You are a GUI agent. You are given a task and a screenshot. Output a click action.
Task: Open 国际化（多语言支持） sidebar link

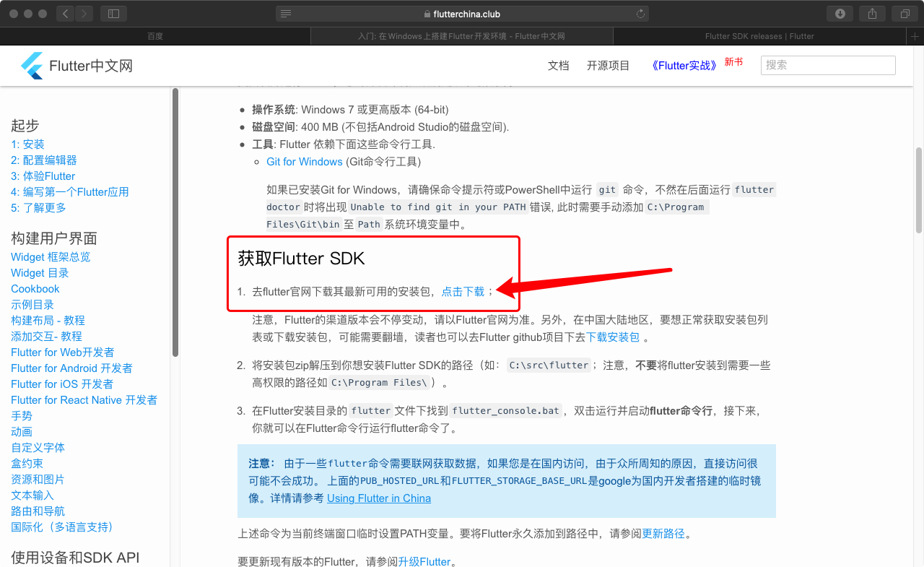click(62, 527)
